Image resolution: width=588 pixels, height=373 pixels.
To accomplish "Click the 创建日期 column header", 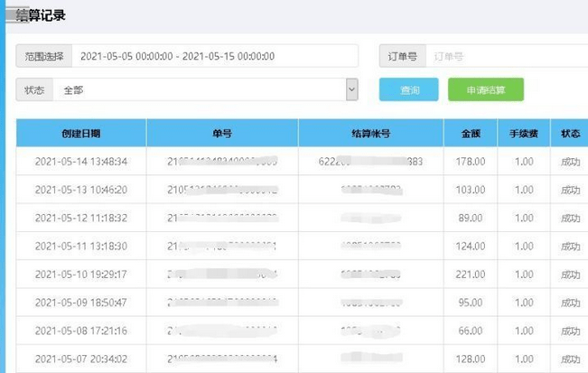I will pyautogui.click(x=81, y=134).
